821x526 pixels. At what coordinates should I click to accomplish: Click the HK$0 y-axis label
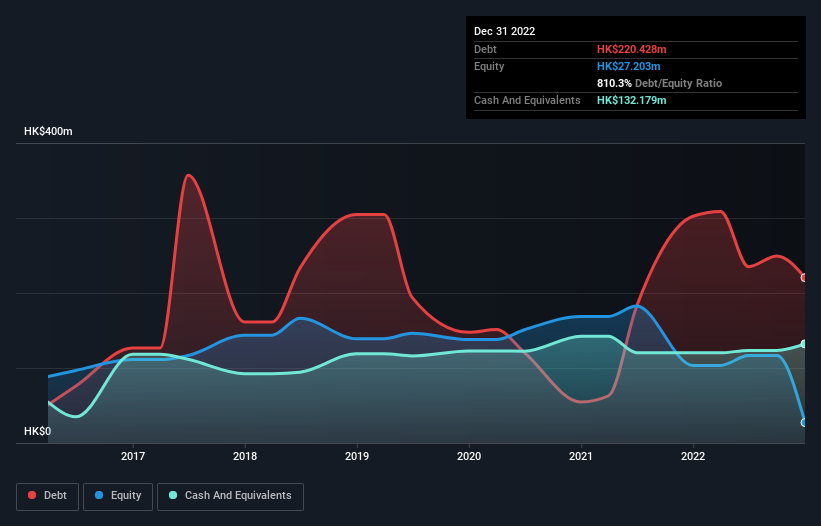coord(38,431)
